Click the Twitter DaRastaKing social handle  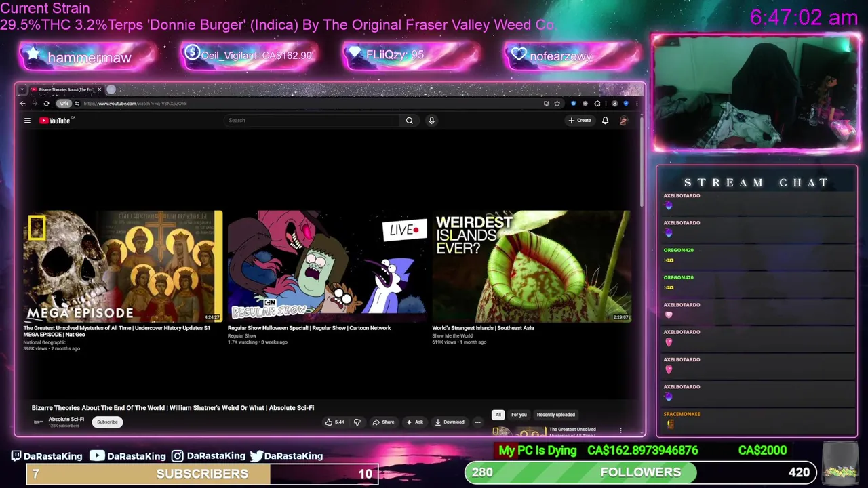[x=286, y=456]
